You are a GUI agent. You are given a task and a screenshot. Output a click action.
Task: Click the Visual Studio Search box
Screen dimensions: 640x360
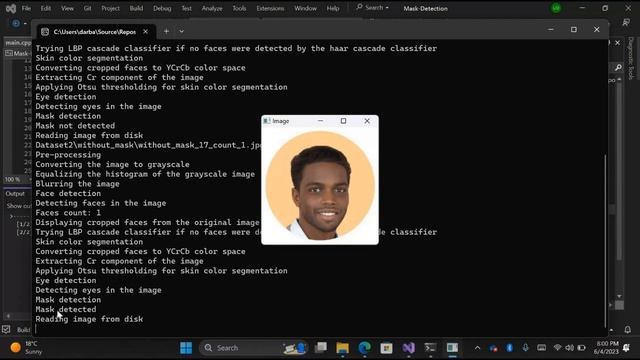pos(372,8)
